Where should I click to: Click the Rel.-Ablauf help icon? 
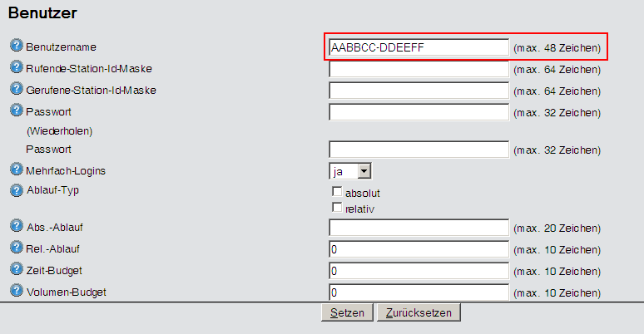[x=16, y=248]
